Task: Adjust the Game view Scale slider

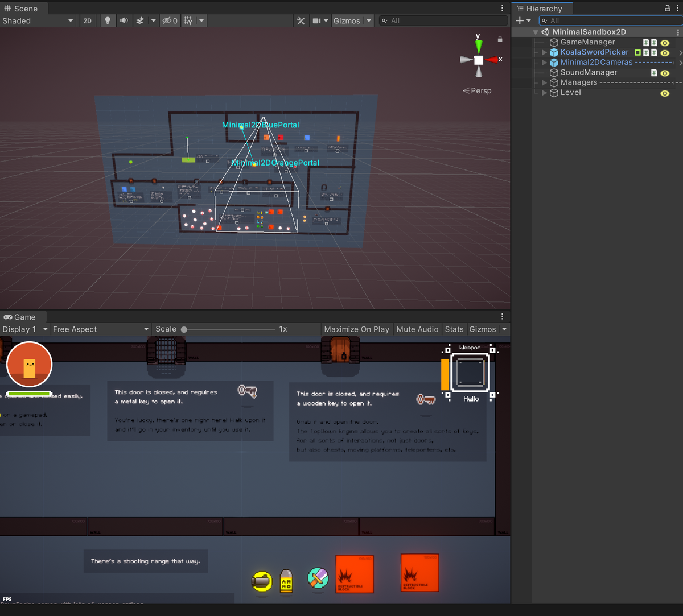Action: coord(229,329)
